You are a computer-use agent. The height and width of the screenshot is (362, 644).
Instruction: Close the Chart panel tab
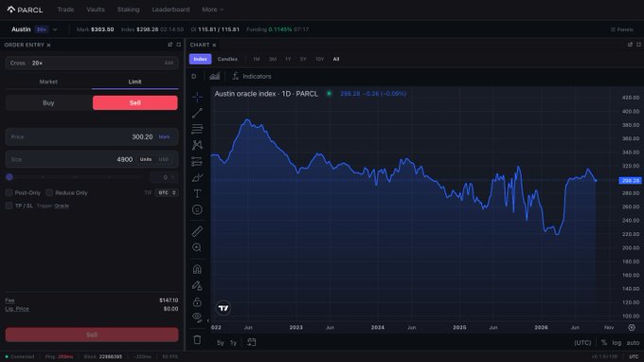(214, 45)
